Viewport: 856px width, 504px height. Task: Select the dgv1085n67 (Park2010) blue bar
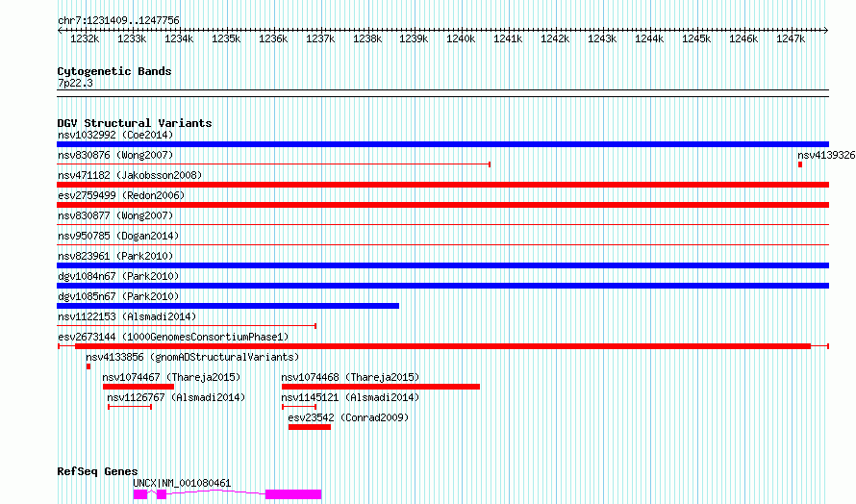click(x=228, y=306)
